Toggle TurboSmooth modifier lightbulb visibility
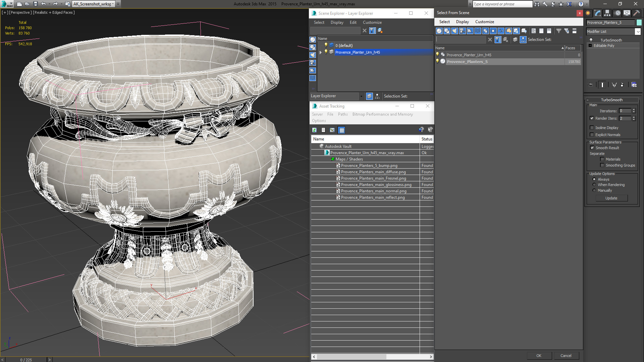 pos(591,40)
